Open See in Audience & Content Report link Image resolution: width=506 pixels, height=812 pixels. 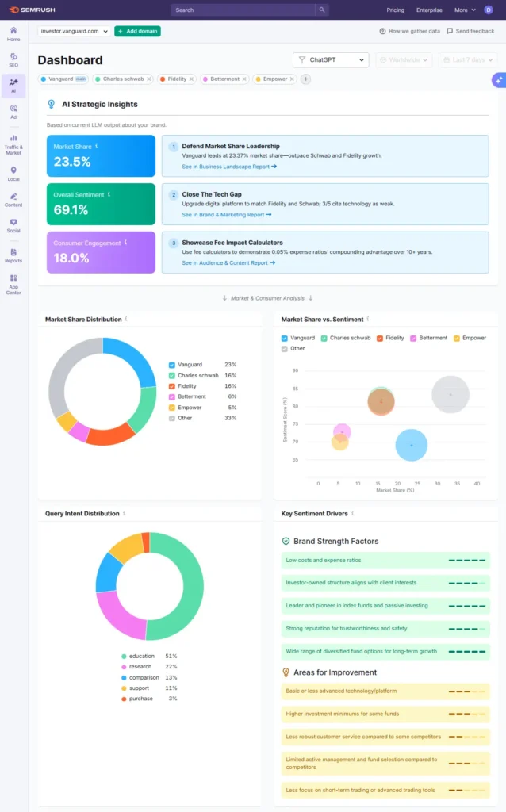click(228, 263)
